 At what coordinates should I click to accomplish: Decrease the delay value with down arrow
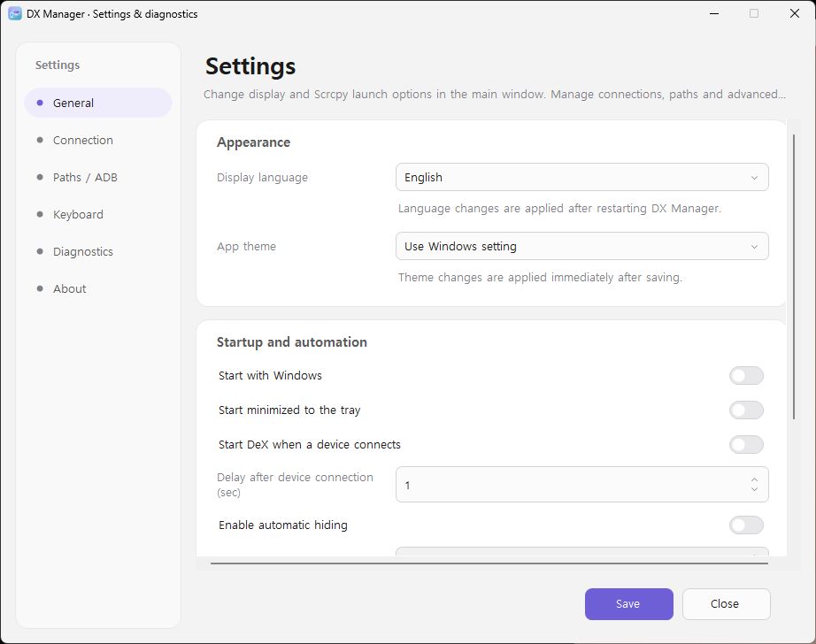click(x=754, y=489)
